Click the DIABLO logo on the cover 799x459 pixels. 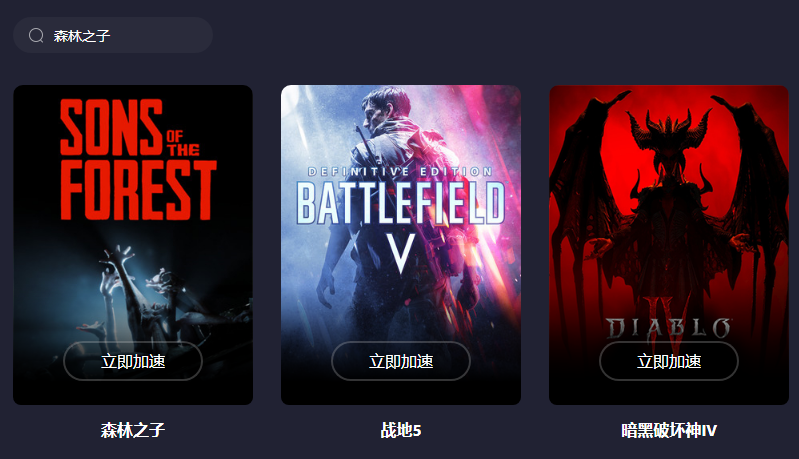[x=669, y=328]
